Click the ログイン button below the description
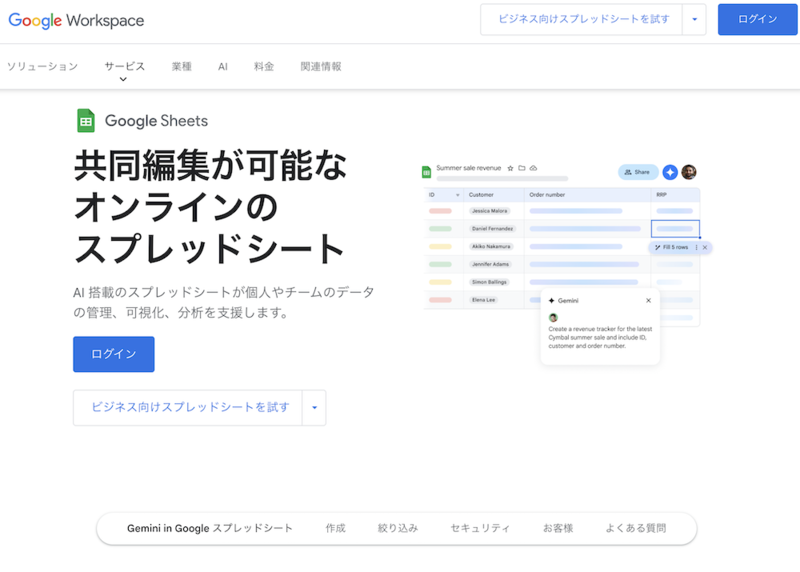The height and width of the screenshot is (572, 800). 114,354
